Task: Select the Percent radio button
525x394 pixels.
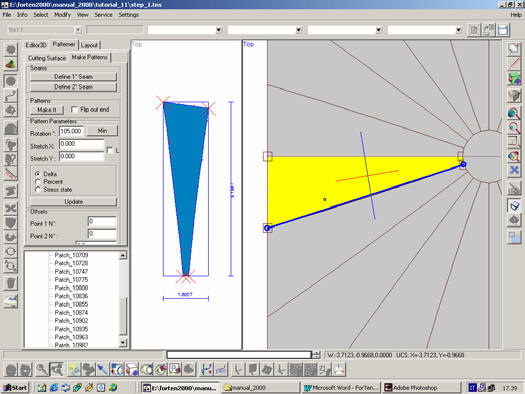Action: (38, 182)
